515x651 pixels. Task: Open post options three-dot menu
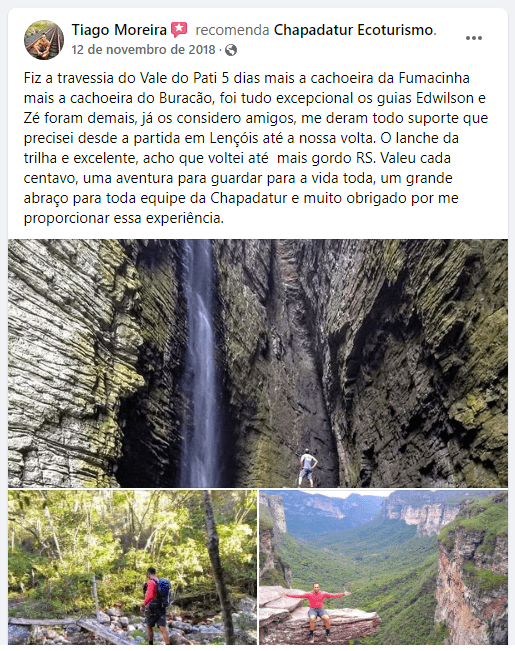[x=473, y=38]
